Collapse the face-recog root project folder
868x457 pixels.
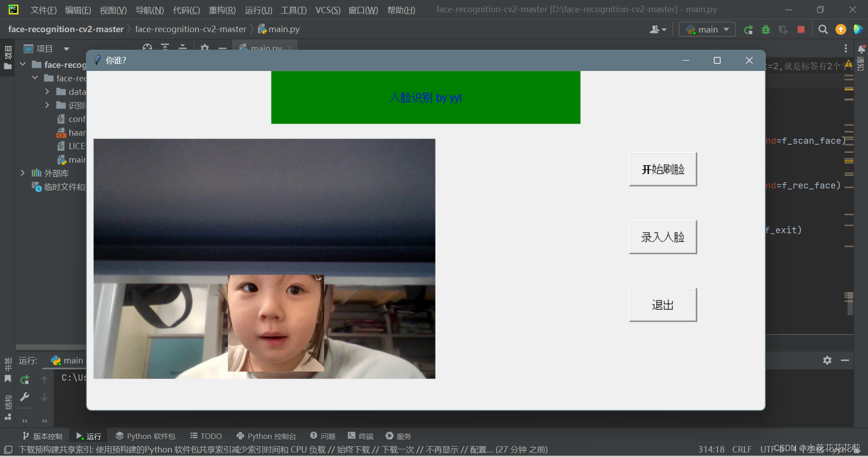click(23, 65)
